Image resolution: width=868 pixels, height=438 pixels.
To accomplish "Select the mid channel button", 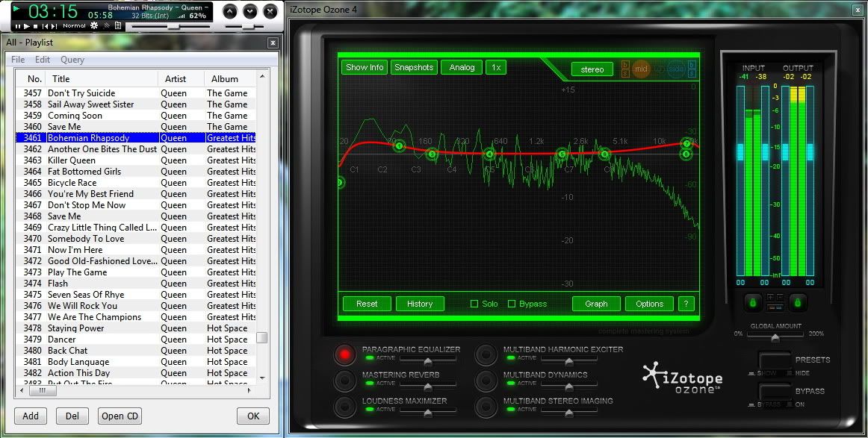I will click(x=641, y=69).
